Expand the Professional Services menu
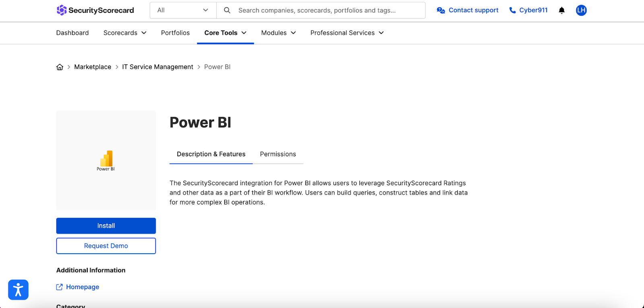This screenshot has width=644, height=308. 347,33
